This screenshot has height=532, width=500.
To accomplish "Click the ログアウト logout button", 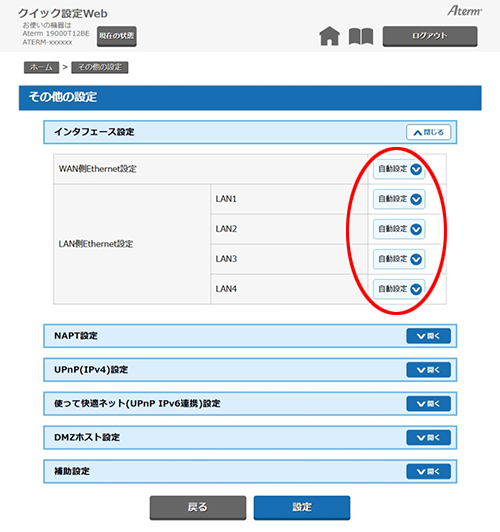I will click(430, 36).
